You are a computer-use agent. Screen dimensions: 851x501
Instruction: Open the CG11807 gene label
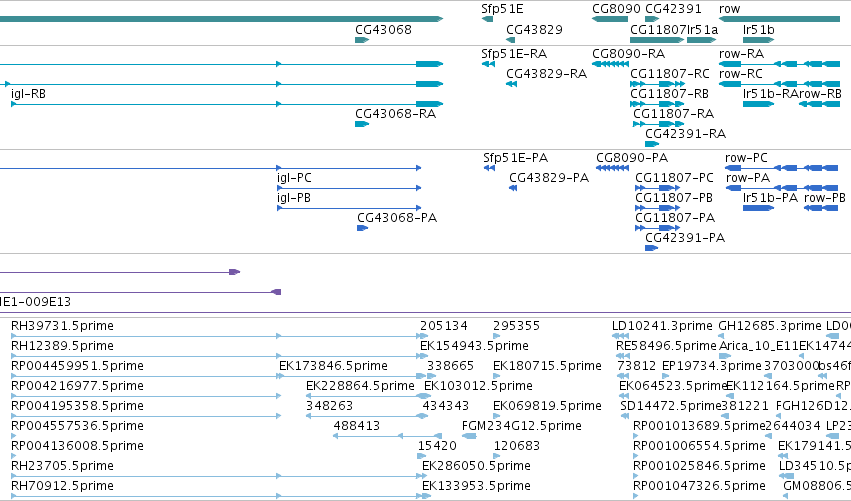tap(658, 29)
